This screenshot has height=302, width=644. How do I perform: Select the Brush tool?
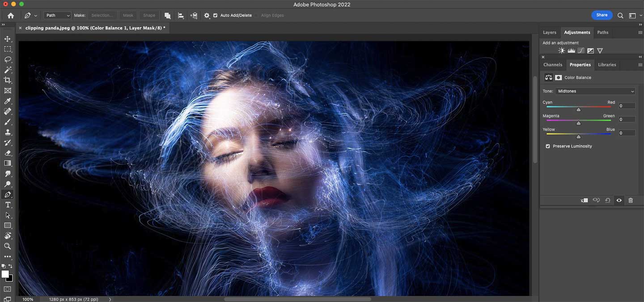8,122
